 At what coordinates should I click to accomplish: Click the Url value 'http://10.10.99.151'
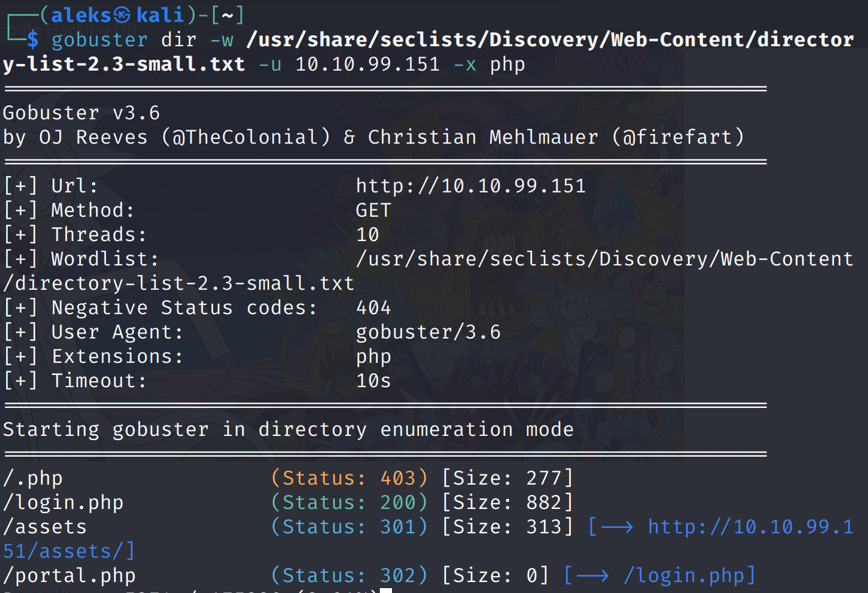[471, 186]
